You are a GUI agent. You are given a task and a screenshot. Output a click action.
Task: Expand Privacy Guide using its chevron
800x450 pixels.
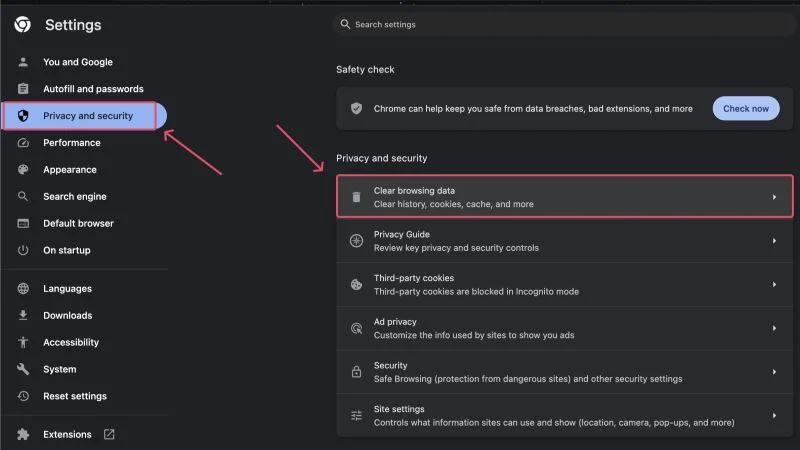[x=774, y=241]
